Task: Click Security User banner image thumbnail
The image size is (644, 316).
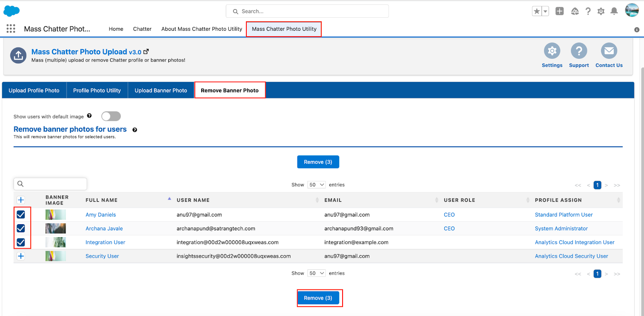Action: coord(56,256)
